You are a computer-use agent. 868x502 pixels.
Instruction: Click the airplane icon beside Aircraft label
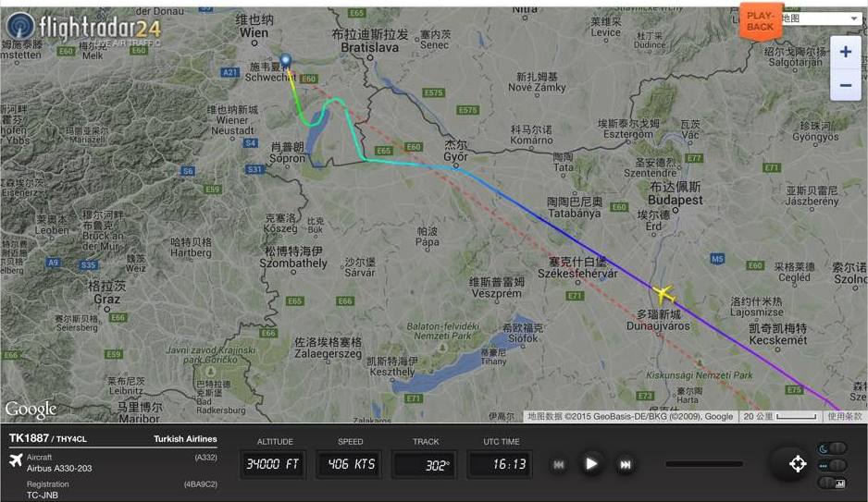click(x=16, y=460)
